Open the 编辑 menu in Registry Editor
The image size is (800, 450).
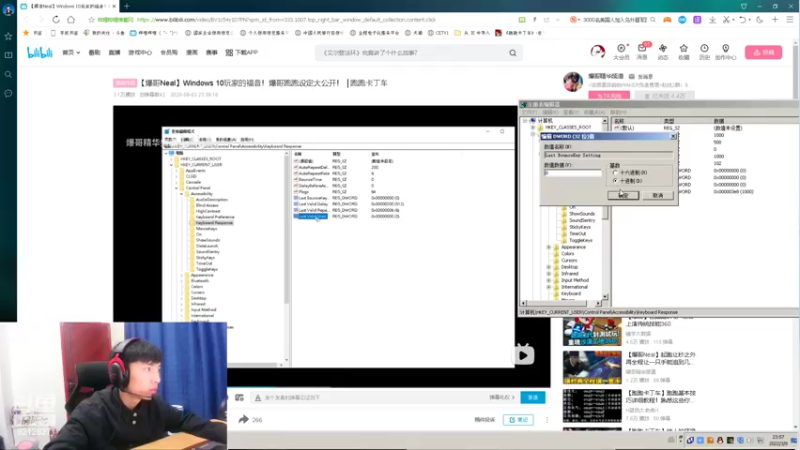(x=549, y=112)
